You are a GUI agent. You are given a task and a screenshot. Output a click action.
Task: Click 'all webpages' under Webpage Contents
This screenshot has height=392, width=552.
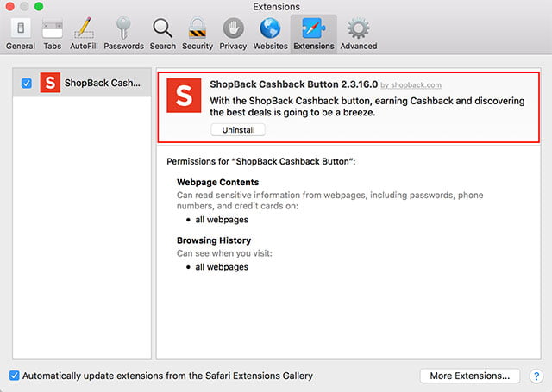(222, 220)
